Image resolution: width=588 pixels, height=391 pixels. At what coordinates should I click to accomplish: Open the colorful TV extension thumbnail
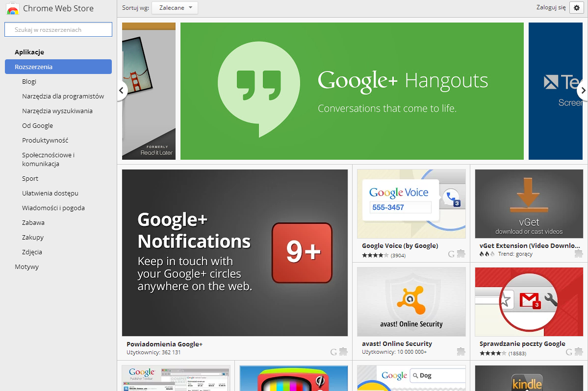(294, 378)
